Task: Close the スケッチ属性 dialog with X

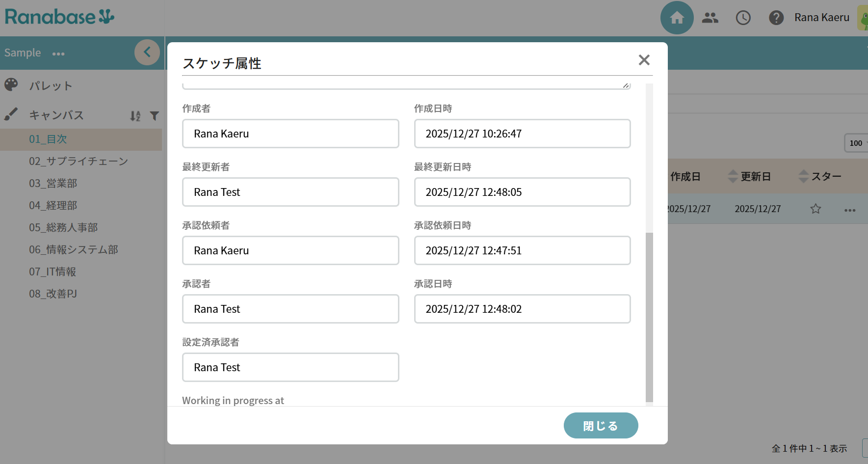Action: click(644, 60)
